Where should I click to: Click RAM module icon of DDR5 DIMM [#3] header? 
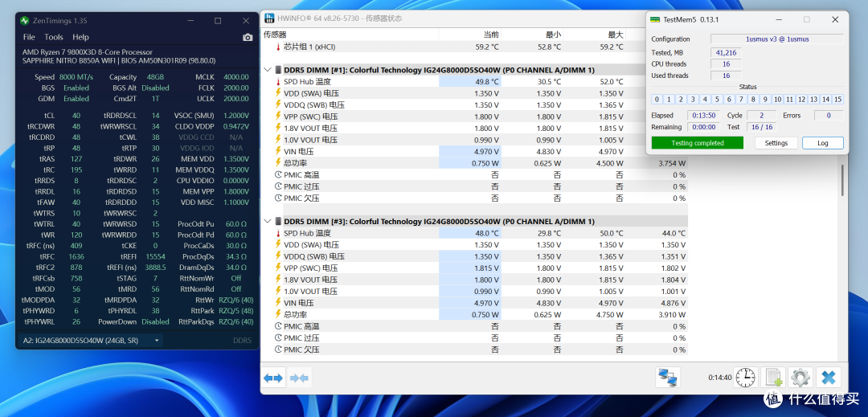[278, 221]
